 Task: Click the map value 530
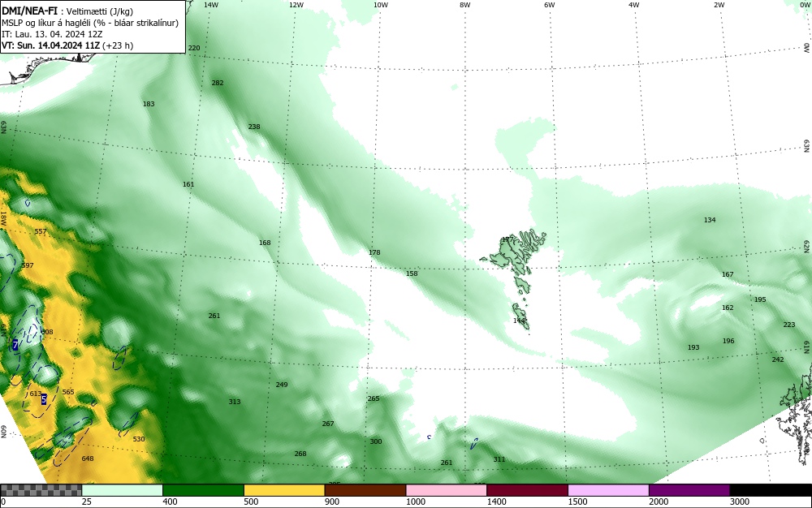coord(139,439)
